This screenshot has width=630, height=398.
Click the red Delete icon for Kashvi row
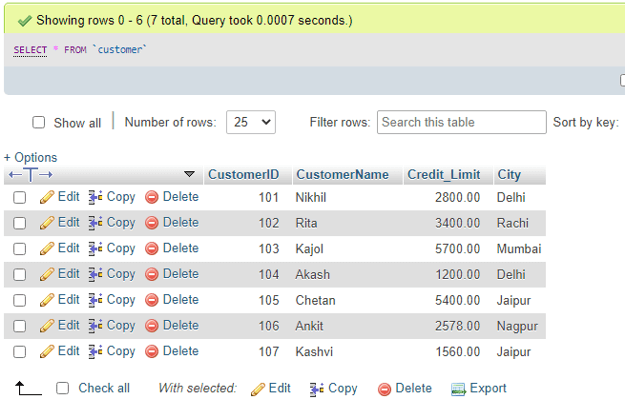151,351
